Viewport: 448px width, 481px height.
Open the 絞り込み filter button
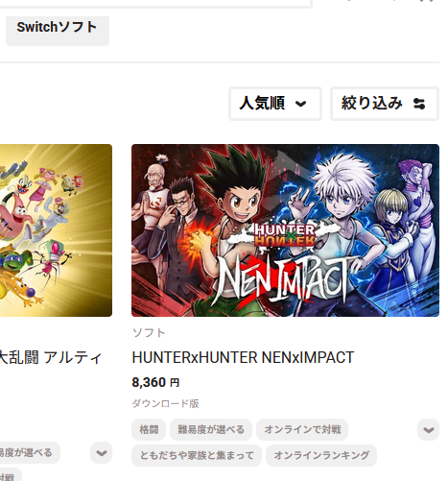[385, 104]
